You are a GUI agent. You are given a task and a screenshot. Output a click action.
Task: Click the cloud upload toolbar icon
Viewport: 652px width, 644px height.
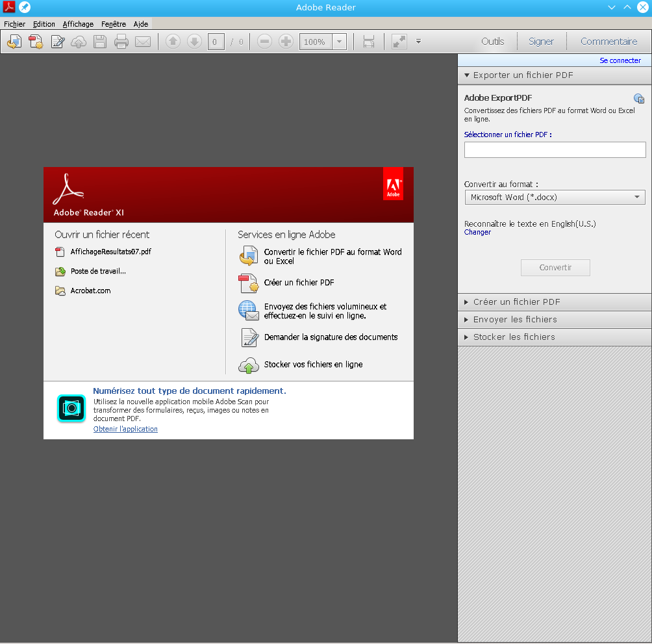click(79, 42)
